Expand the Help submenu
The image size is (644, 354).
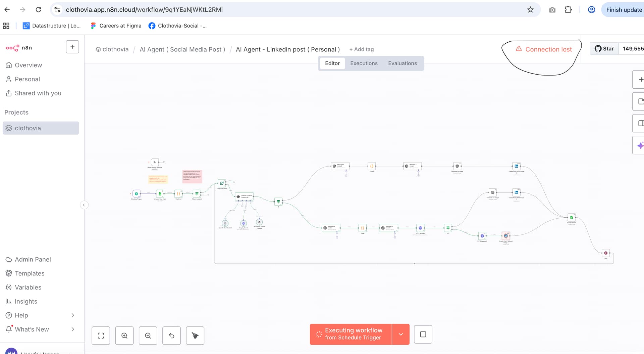pos(73,315)
